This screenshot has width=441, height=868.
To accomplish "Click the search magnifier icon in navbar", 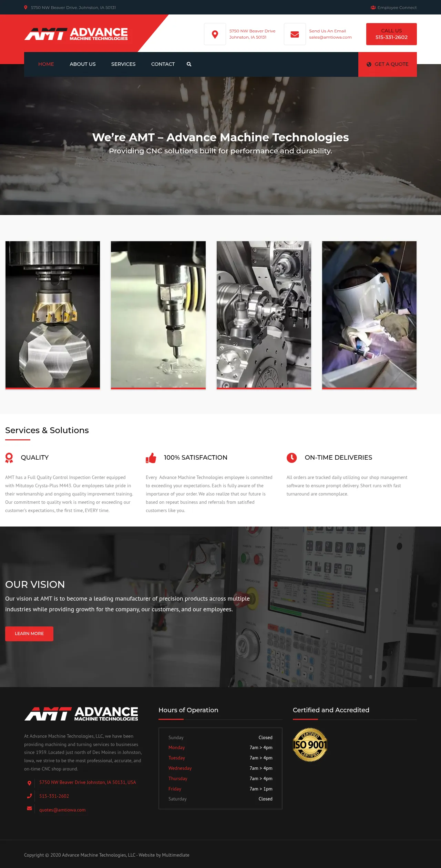I will point(189,64).
